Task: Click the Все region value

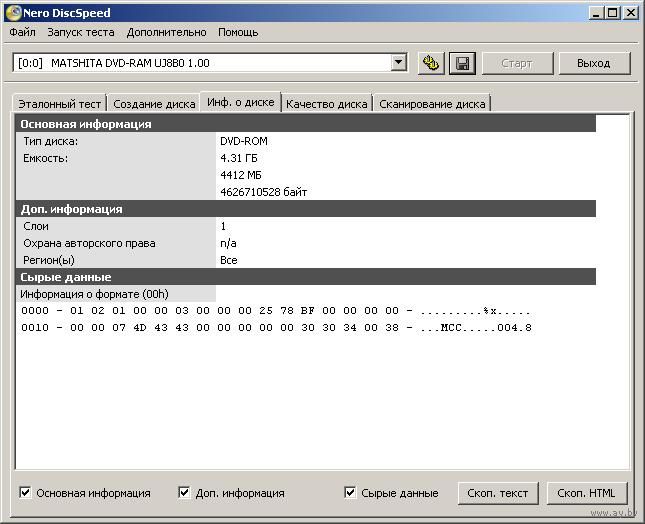Action: [x=229, y=260]
